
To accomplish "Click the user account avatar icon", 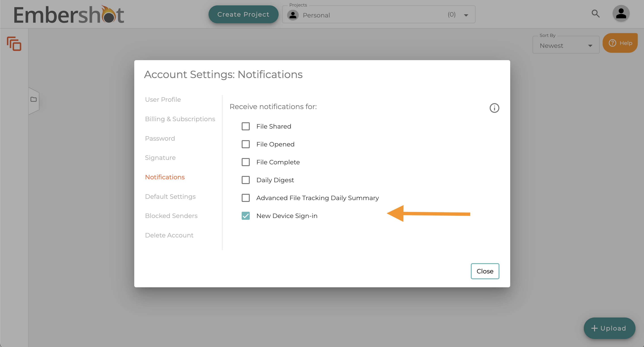I will [x=621, y=14].
